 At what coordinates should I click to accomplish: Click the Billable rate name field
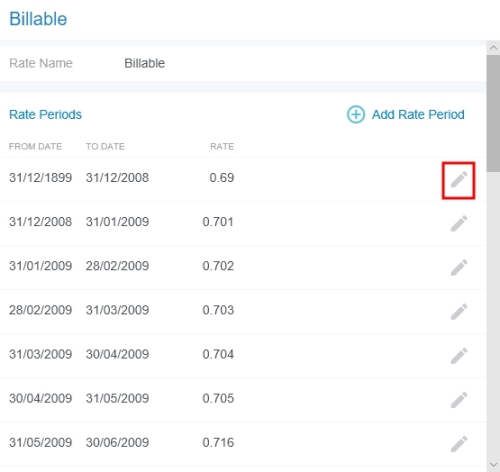[144, 63]
